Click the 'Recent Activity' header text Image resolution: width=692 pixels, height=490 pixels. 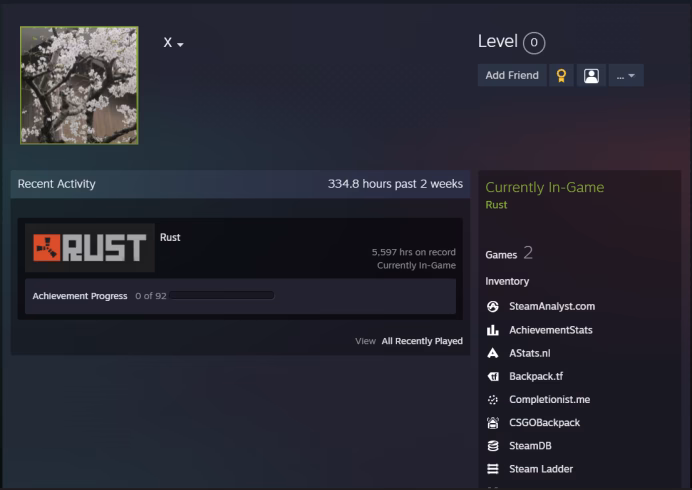pos(56,184)
